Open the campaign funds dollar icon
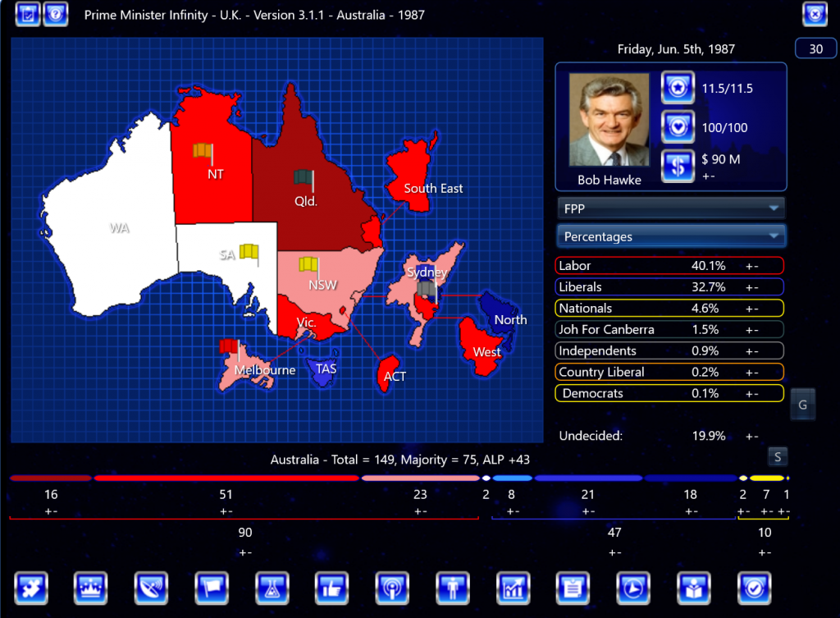The image size is (840, 618). tap(678, 163)
